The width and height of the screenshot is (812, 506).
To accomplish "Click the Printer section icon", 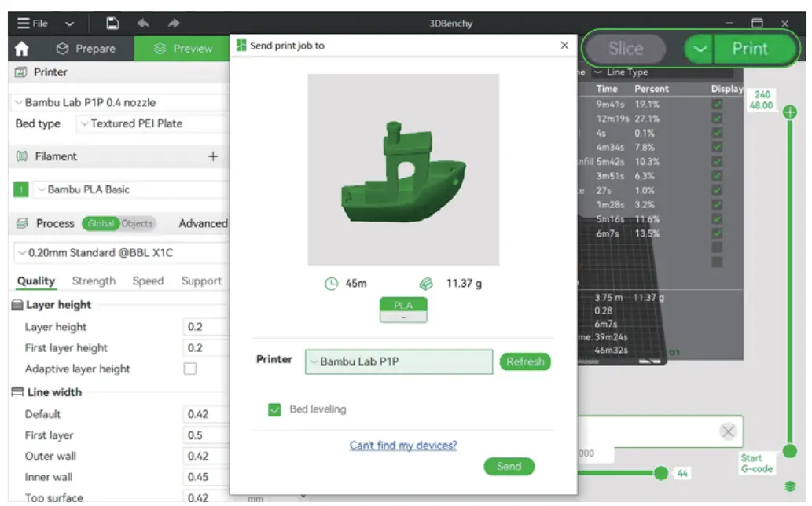I will [20, 72].
